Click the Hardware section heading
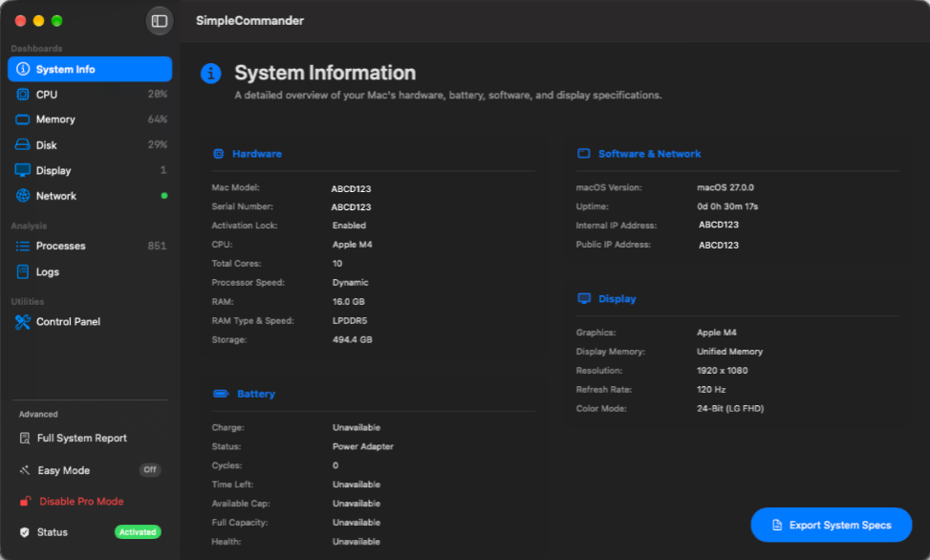 257,154
